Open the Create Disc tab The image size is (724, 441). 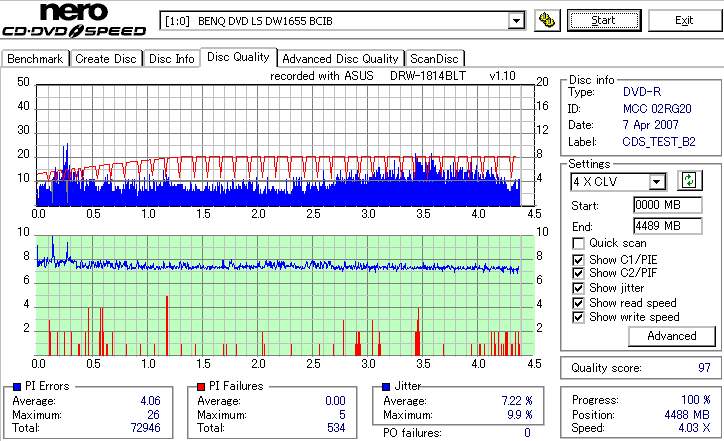tap(106, 59)
